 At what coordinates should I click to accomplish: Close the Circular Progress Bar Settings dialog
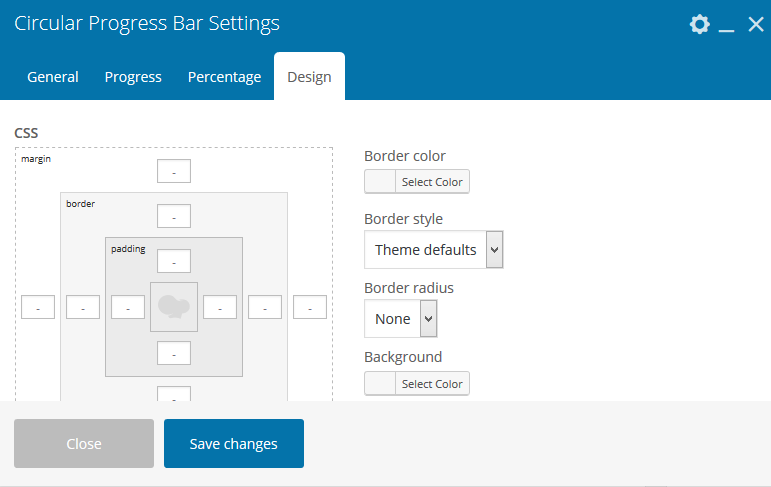click(x=755, y=24)
